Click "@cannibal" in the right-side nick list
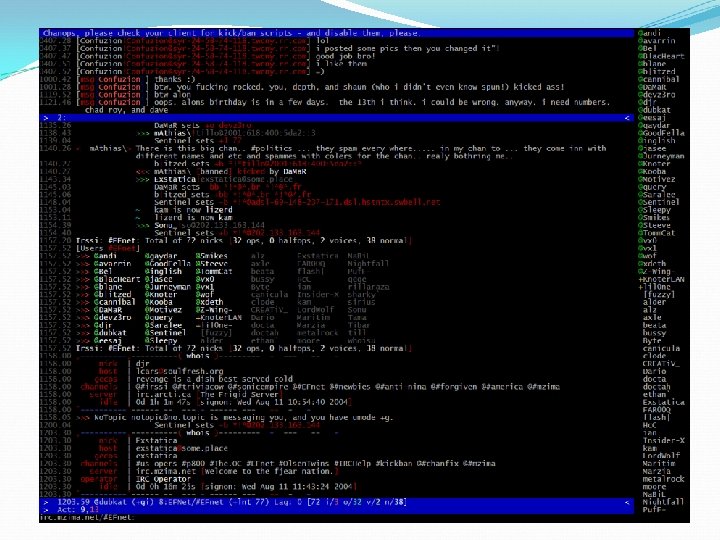 [659, 79]
